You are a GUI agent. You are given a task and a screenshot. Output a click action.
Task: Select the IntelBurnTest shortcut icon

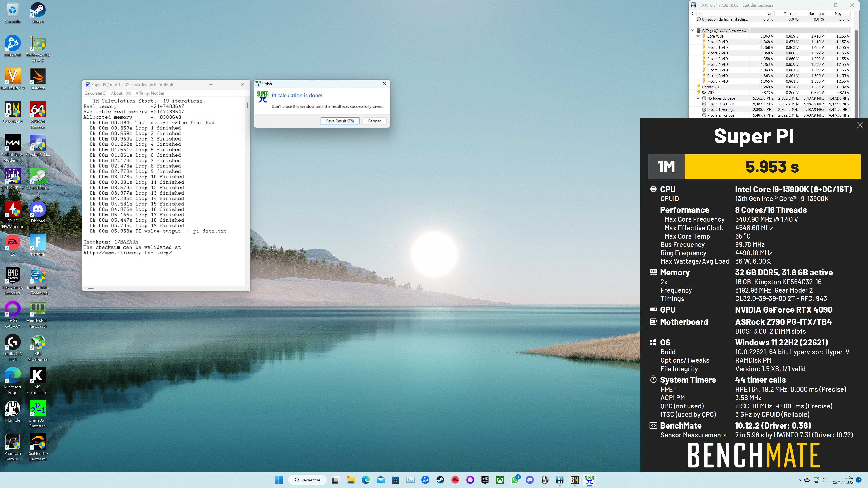tap(38, 281)
